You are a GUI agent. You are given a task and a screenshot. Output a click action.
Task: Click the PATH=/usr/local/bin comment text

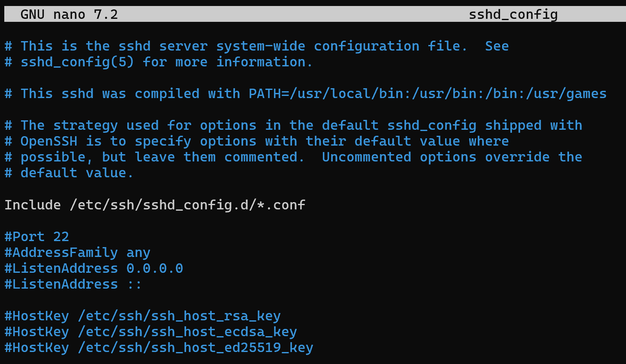326,94
